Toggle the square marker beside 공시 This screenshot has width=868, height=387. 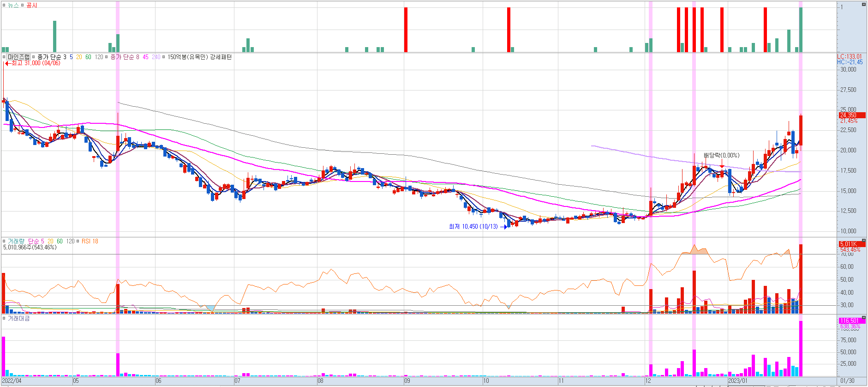click(23, 5)
